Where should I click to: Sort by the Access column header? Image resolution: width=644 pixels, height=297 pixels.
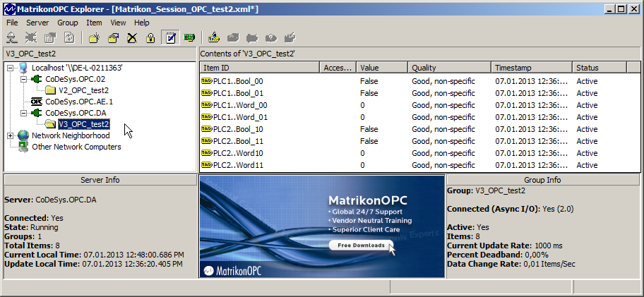pos(338,68)
